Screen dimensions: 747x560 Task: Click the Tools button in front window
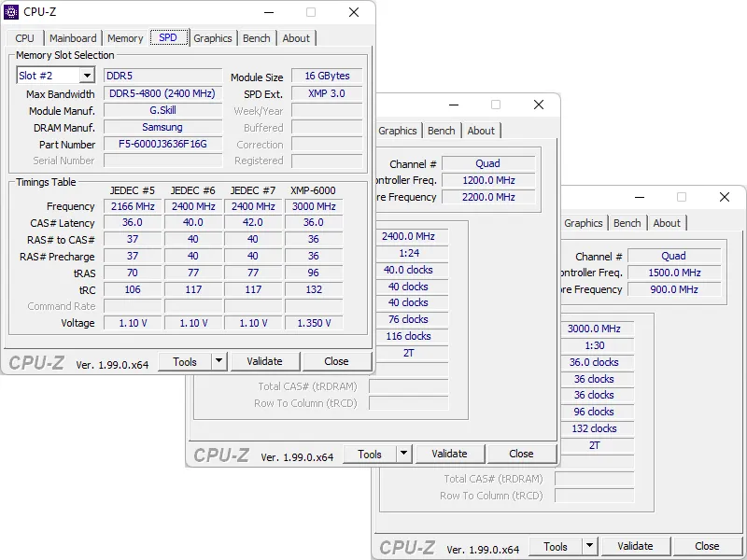click(x=185, y=361)
